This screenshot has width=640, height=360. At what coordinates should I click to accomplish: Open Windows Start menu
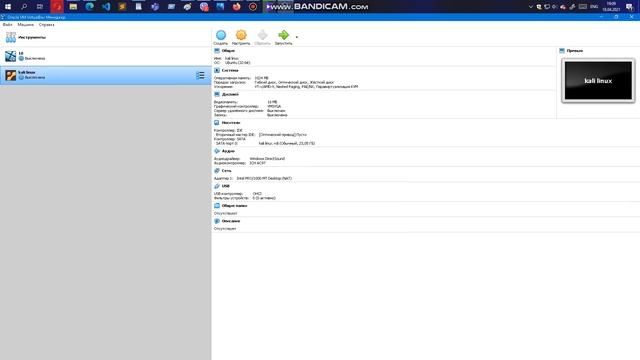click(x=8, y=7)
